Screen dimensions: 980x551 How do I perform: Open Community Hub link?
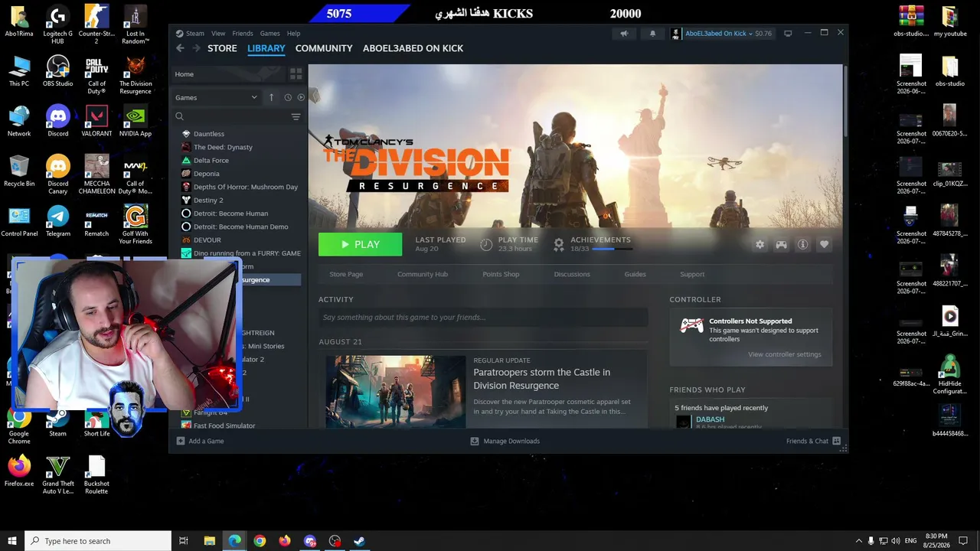click(x=423, y=274)
